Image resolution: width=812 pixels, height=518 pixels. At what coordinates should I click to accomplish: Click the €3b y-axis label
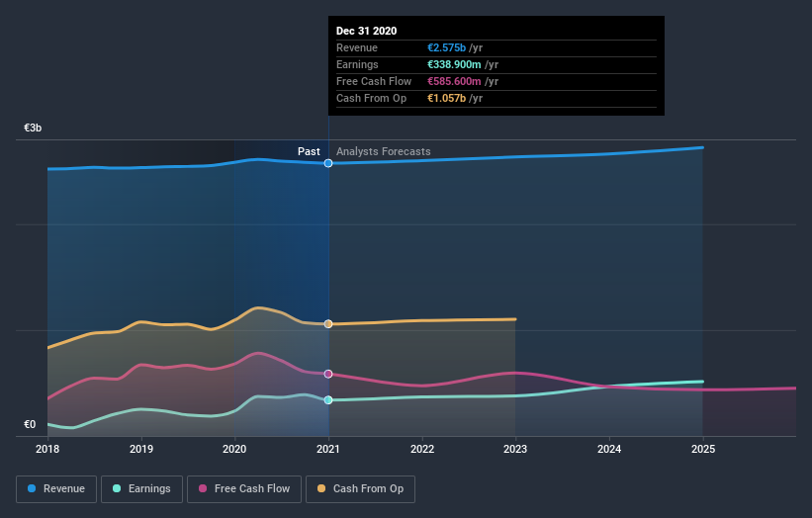pyautogui.click(x=33, y=128)
